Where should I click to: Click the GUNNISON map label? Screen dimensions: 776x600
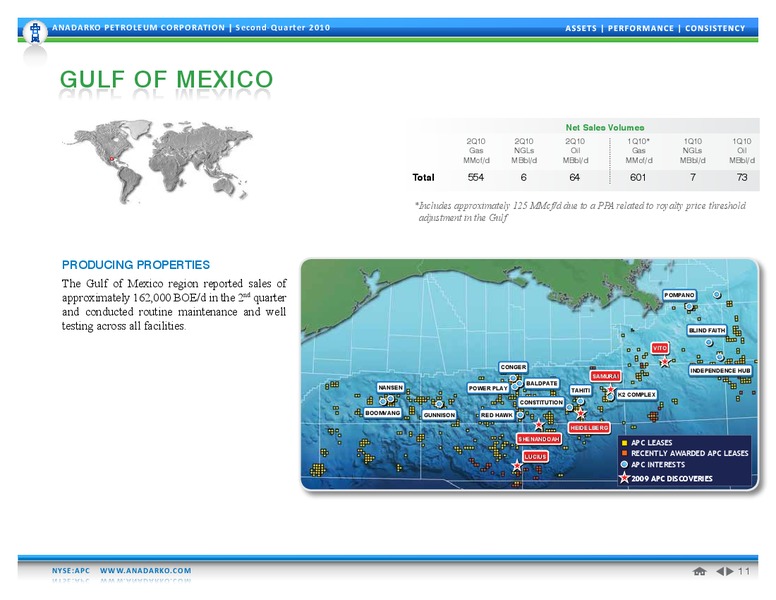pos(439,415)
